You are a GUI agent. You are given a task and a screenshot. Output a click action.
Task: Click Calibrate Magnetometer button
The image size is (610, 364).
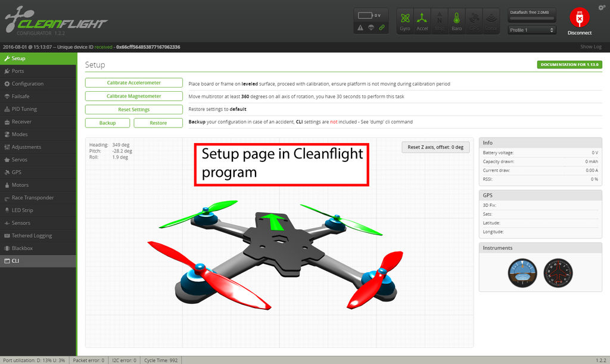pos(134,96)
